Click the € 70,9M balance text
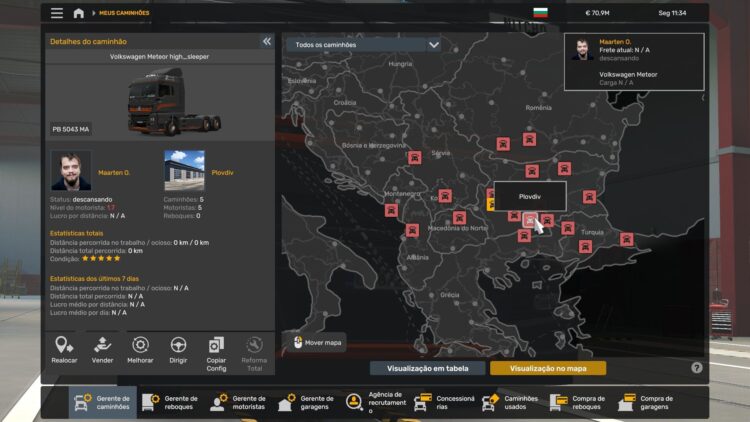The height and width of the screenshot is (422, 750). 597,13
